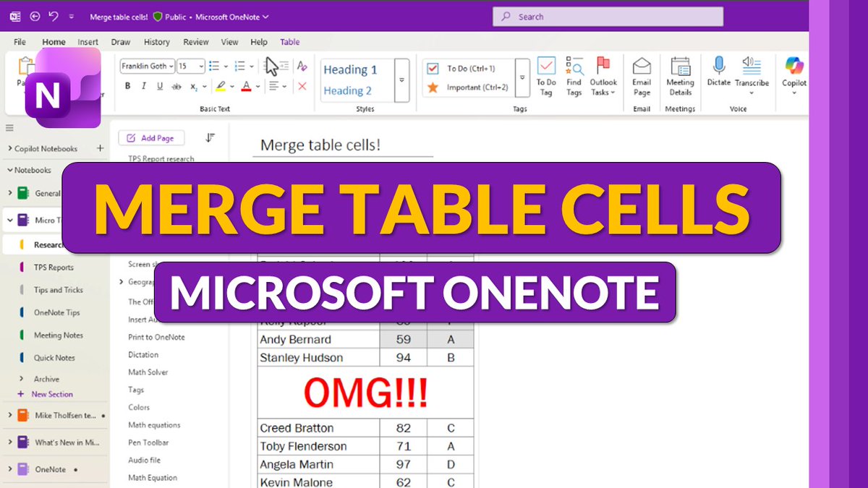The image size is (868, 488).
Task: Toggle the navigation pane hamburger icon
Action: [x=10, y=128]
